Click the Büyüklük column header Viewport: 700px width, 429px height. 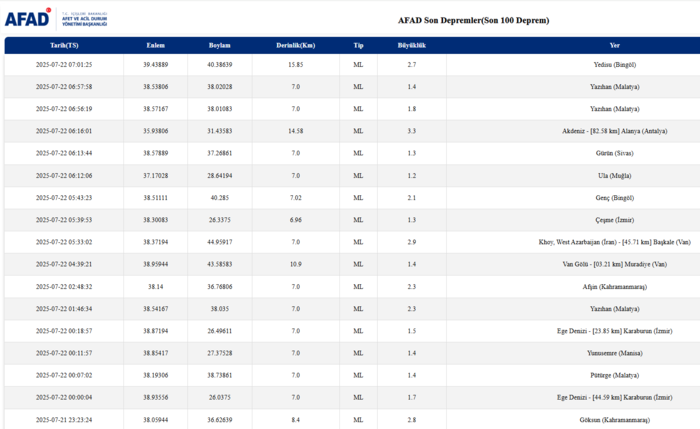point(412,46)
